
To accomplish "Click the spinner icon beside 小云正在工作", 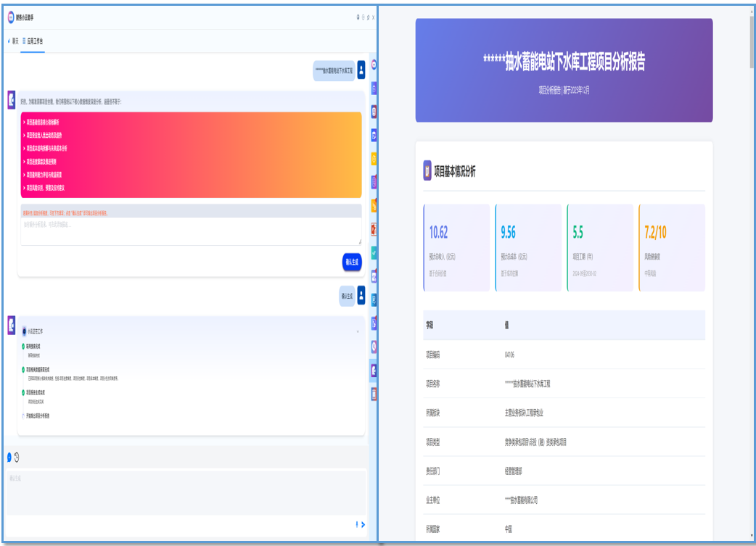I will click(x=25, y=331).
